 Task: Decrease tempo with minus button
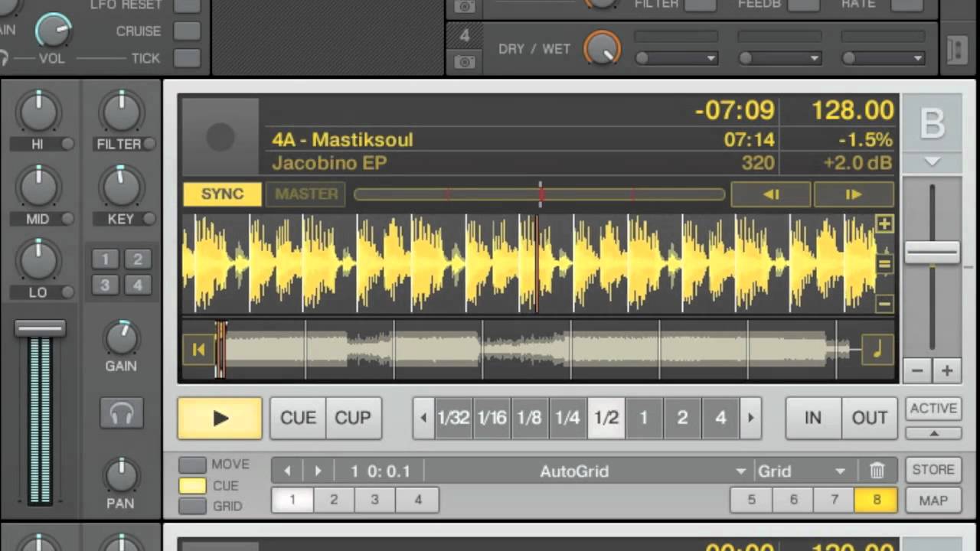pos(917,371)
